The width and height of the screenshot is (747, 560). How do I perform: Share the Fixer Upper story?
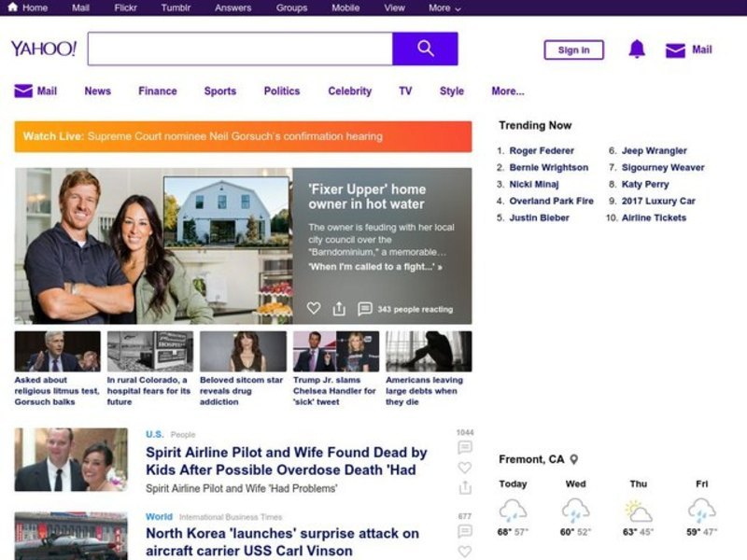339,309
